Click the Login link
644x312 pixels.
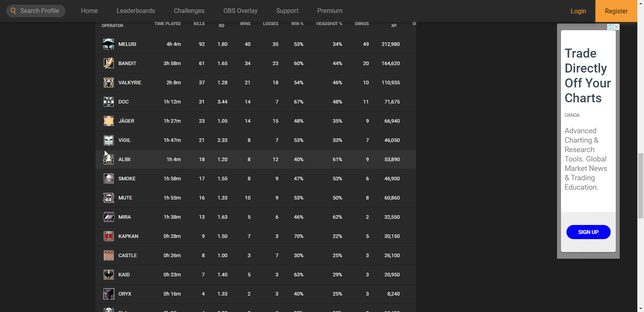pyautogui.click(x=578, y=11)
